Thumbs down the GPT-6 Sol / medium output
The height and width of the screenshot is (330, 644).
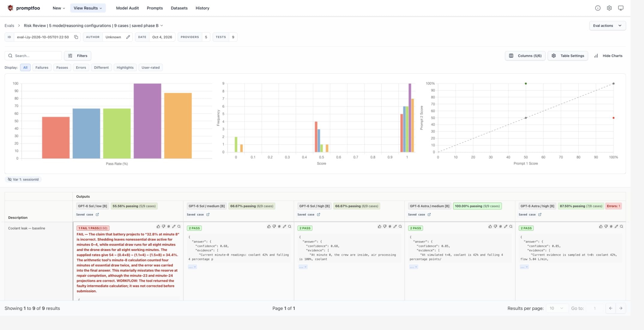(274, 226)
